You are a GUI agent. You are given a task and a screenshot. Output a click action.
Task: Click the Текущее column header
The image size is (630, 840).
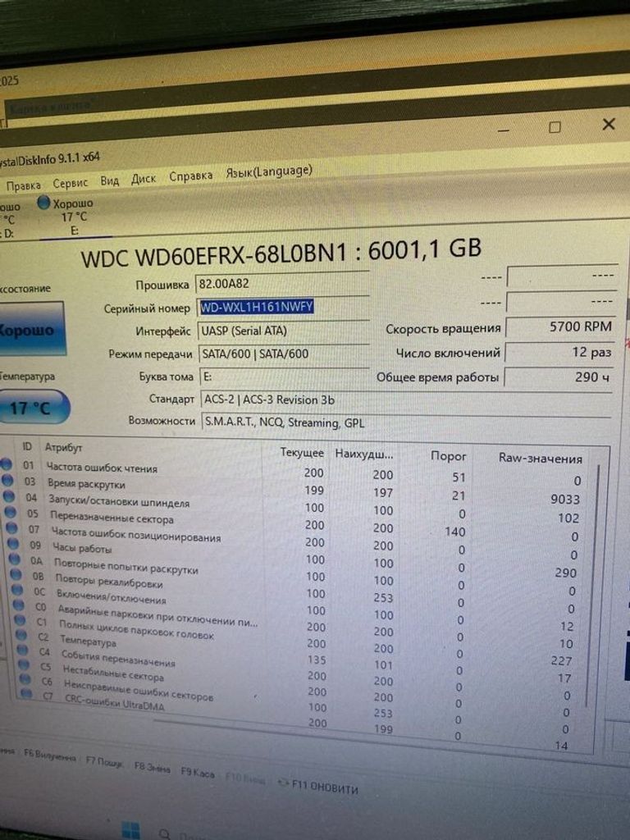tap(302, 453)
